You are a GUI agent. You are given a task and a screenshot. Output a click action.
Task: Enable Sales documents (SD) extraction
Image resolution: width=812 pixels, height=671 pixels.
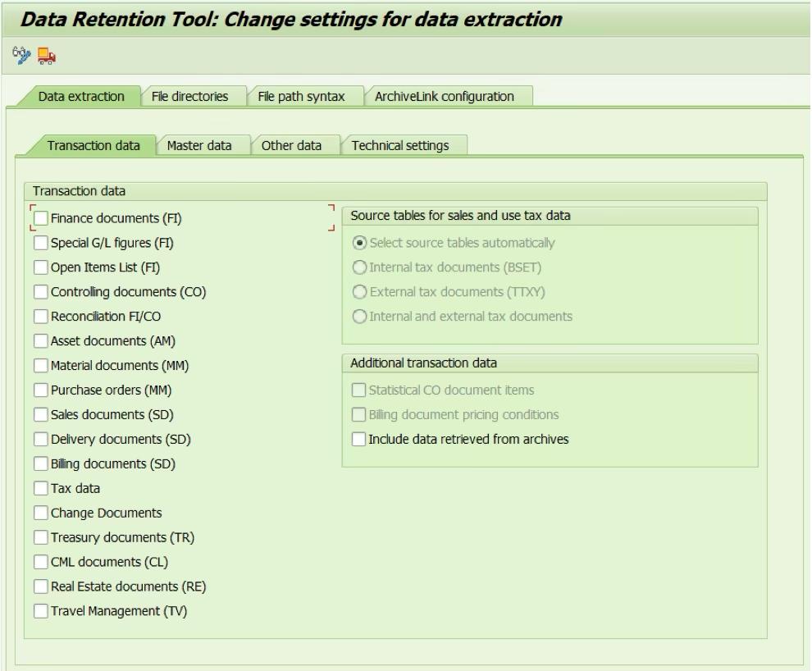point(41,414)
